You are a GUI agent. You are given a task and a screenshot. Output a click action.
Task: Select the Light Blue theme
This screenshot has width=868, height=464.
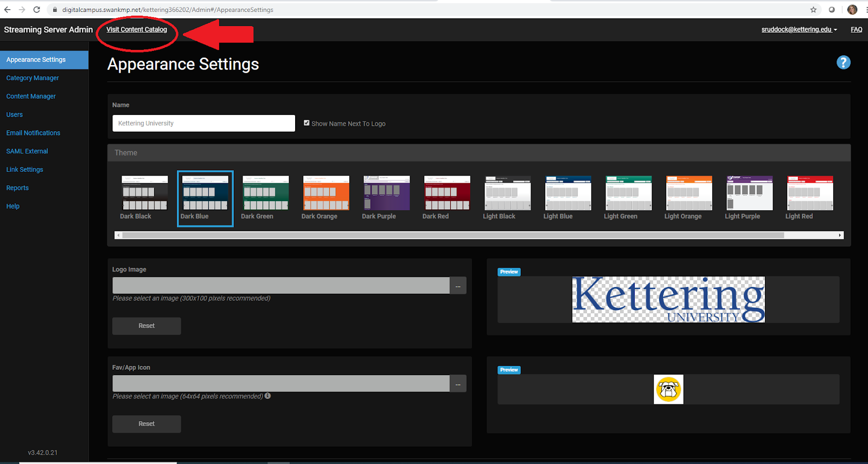pyautogui.click(x=568, y=198)
